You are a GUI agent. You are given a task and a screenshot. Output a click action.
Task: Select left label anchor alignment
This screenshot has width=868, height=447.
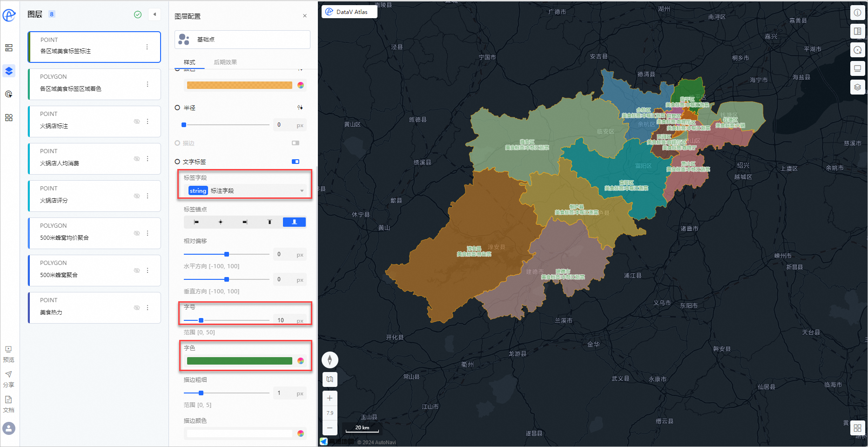196,222
